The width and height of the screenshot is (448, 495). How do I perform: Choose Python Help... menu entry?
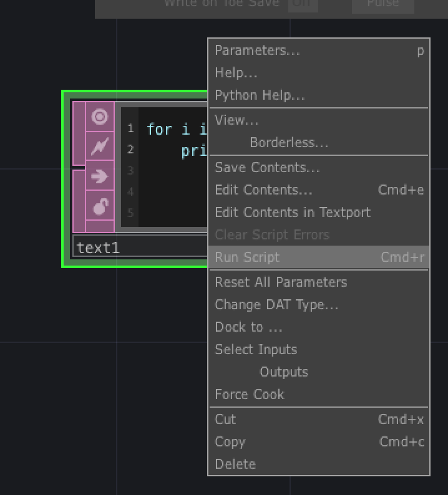[319, 95]
